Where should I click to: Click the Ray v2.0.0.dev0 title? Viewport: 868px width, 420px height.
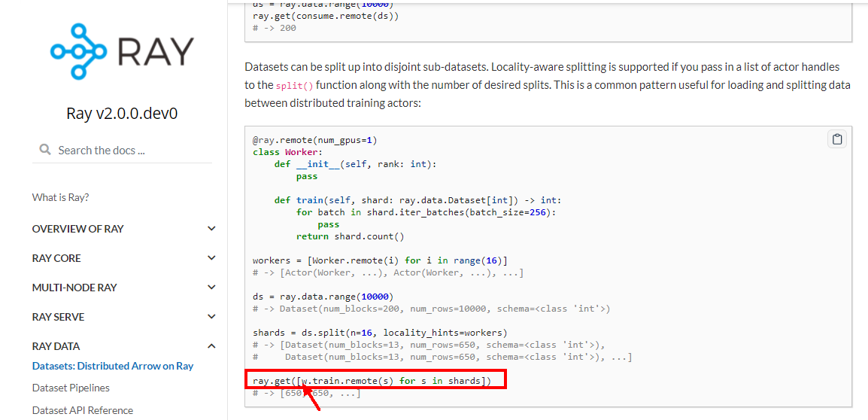click(122, 114)
